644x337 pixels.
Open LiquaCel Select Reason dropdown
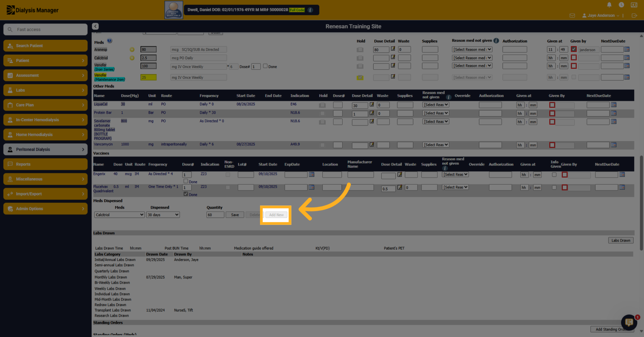(x=436, y=105)
